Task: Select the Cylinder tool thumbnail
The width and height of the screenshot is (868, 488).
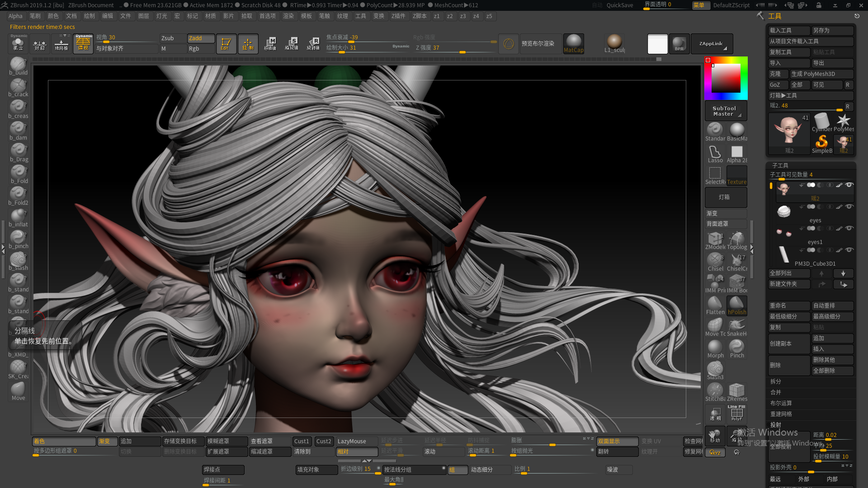Action: tap(821, 123)
